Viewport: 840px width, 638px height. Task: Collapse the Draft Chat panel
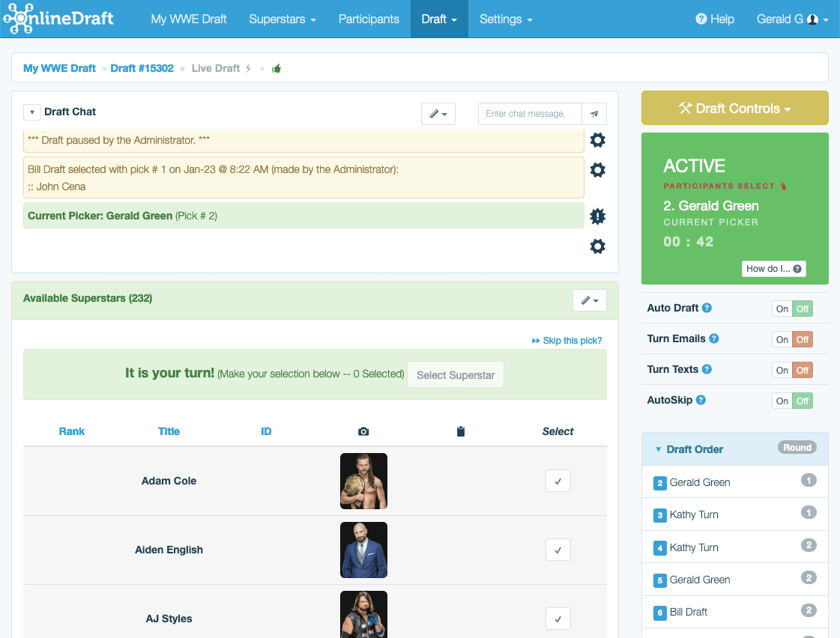point(32,112)
